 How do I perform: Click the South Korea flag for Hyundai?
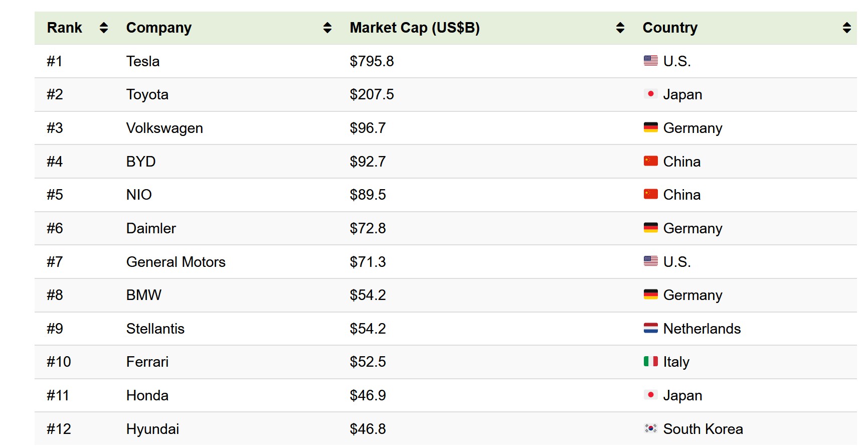650,428
